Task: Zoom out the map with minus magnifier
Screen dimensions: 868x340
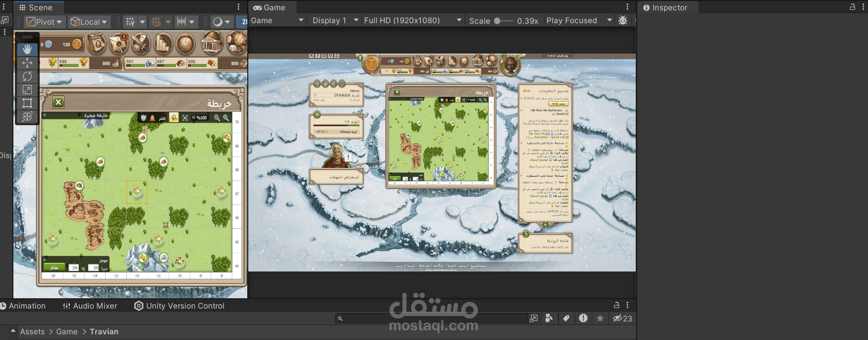Action: click(x=217, y=118)
